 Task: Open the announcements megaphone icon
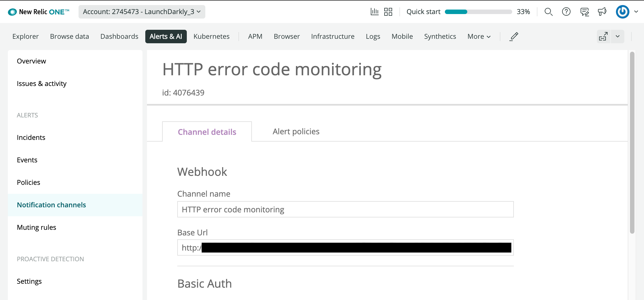(x=602, y=12)
